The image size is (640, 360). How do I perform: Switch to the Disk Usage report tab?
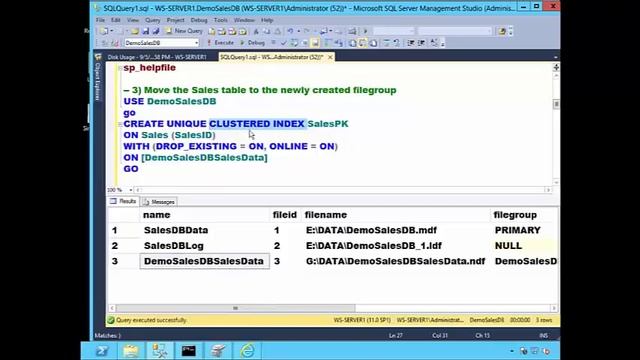point(157,57)
